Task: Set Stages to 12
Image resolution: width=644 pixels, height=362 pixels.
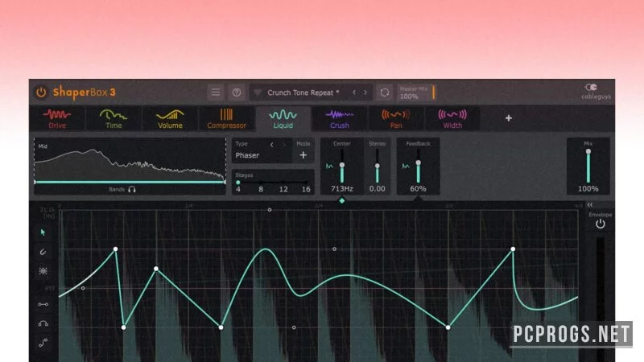Action: (283, 189)
